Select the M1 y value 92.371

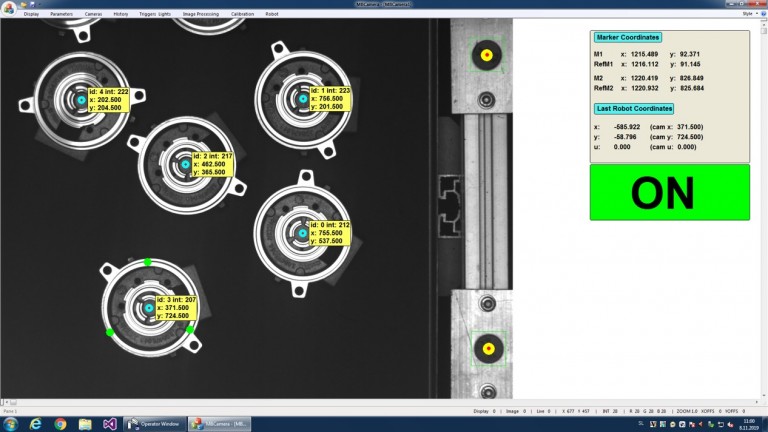coord(690,54)
